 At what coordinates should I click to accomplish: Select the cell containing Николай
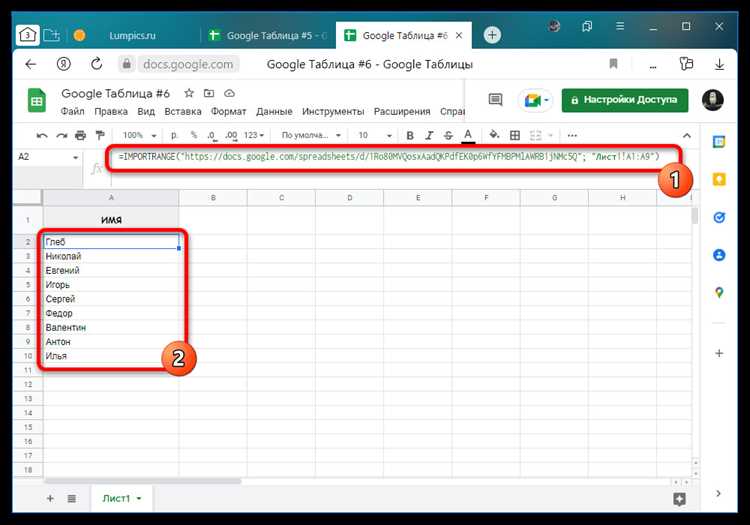(111, 256)
